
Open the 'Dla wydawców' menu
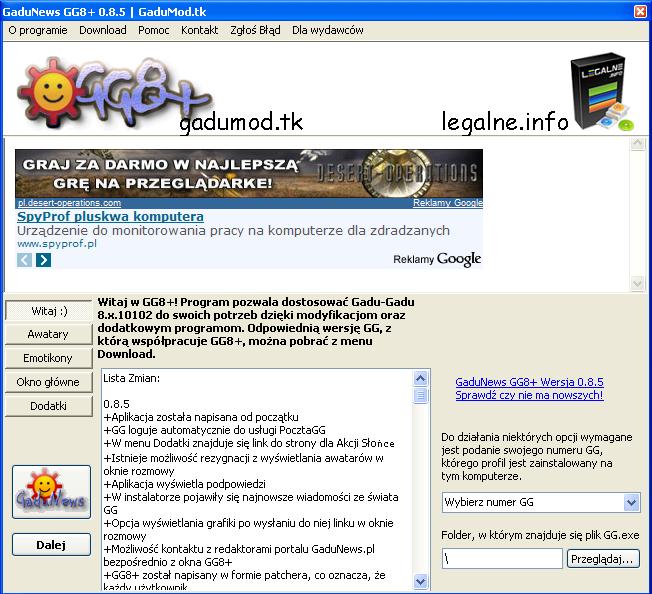[327, 30]
